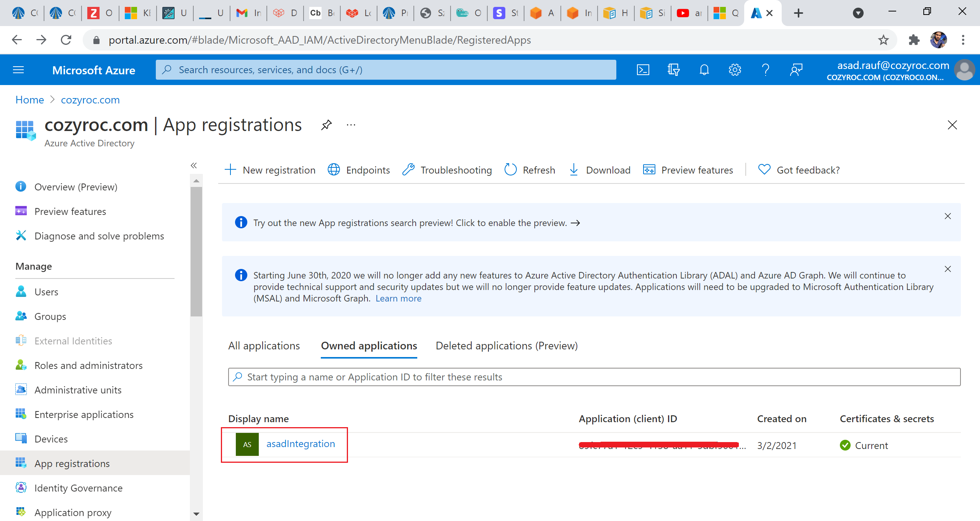
Task: Focus the application filter search box
Action: pyautogui.click(x=594, y=377)
